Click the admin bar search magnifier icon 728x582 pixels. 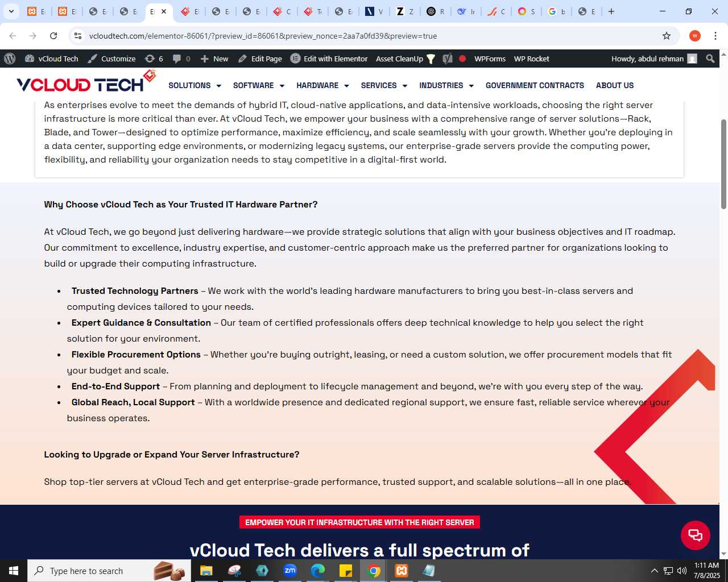[x=710, y=59]
